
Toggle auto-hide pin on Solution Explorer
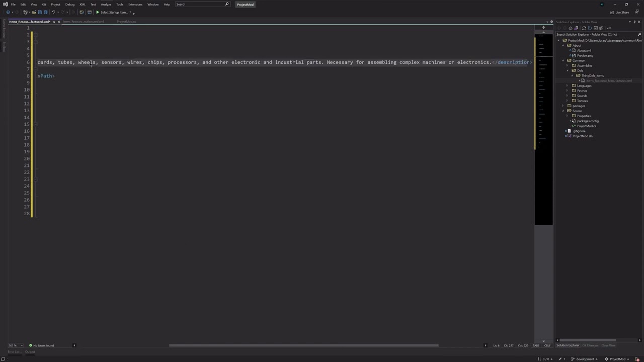634,22
